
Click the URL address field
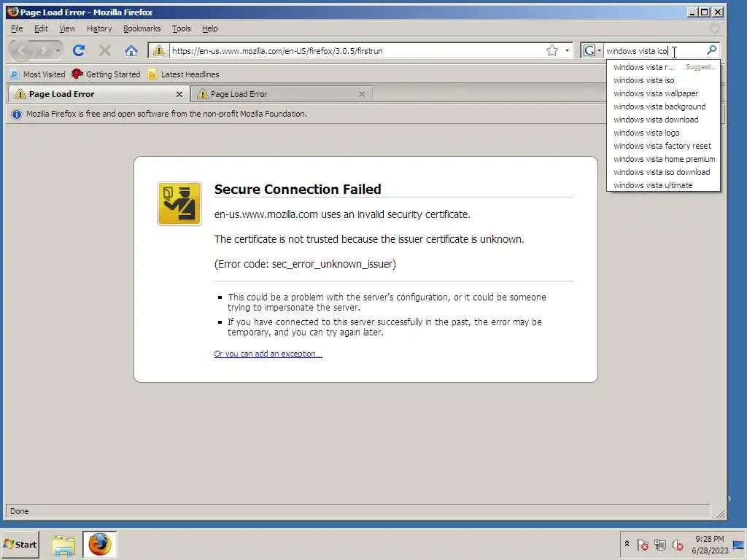pyautogui.click(x=357, y=50)
